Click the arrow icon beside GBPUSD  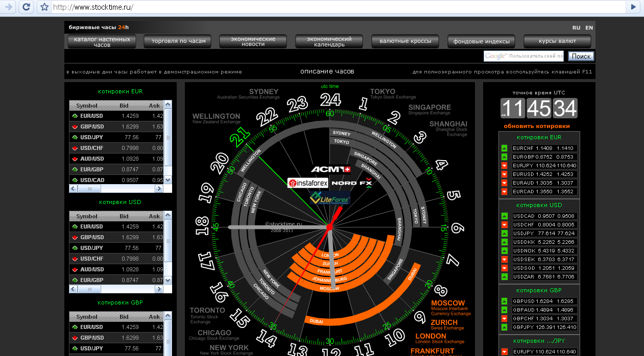click(x=504, y=301)
